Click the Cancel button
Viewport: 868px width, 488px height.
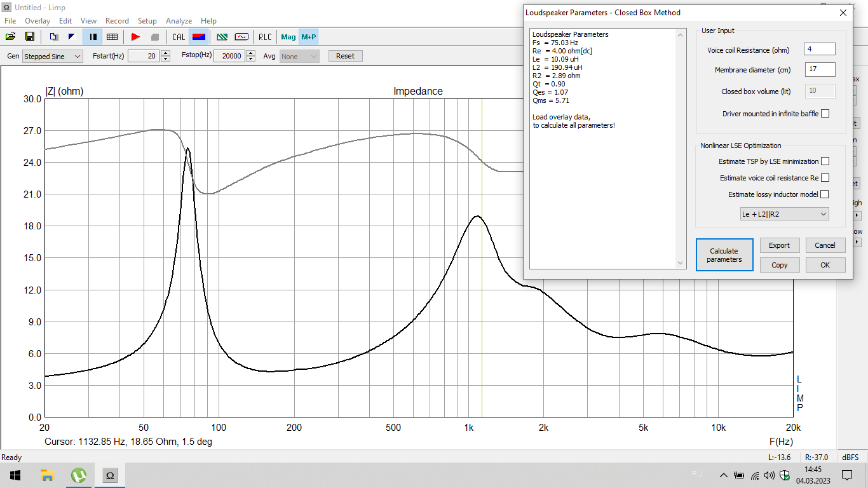pos(825,245)
